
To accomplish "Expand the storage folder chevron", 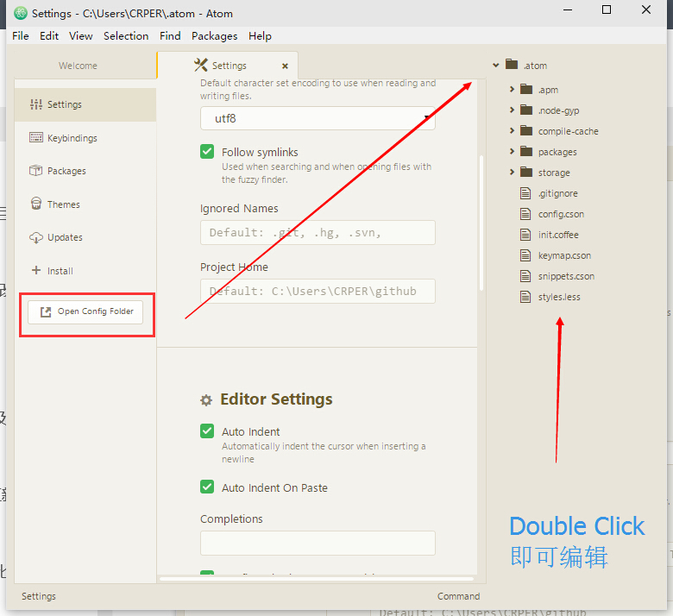I will pos(512,173).
